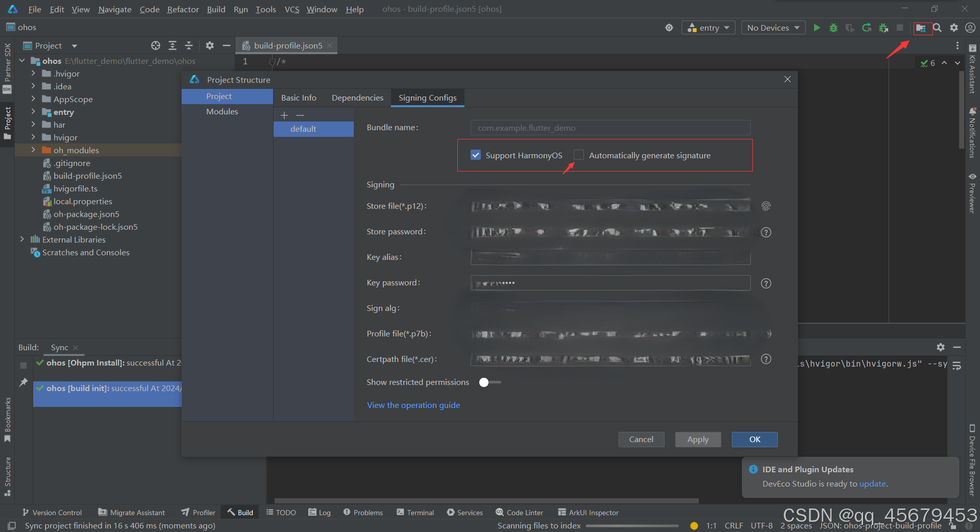Collapse all in the Project panel toolbar

[189, 45]
